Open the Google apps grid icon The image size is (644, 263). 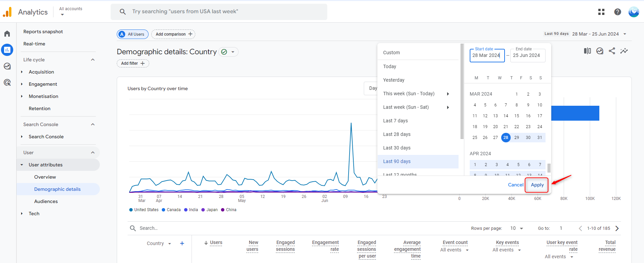pos(601,12)
